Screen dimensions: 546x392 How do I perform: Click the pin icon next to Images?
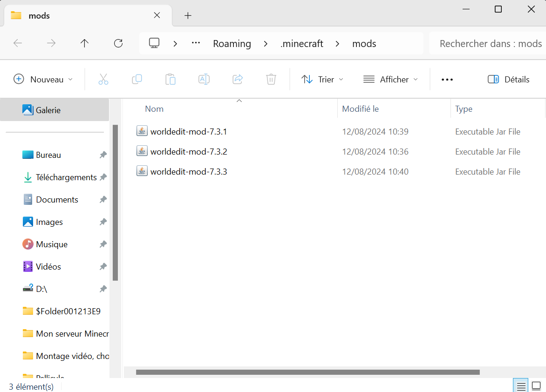pyautogui.click(x=103, y=222)
